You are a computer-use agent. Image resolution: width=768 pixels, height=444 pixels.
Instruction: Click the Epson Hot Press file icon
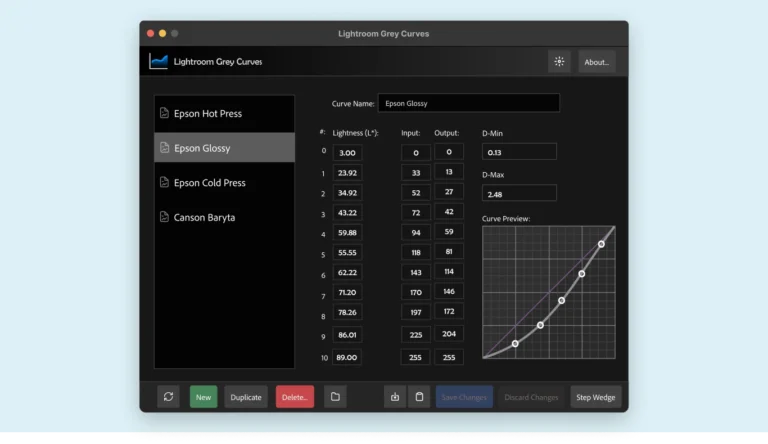165,113
